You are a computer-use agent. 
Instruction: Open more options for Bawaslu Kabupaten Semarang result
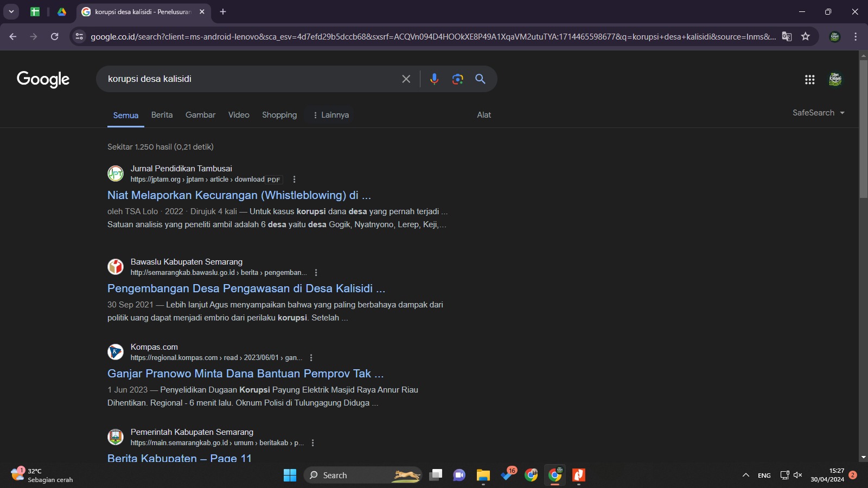pyautogui.click(x=316, y=273)
